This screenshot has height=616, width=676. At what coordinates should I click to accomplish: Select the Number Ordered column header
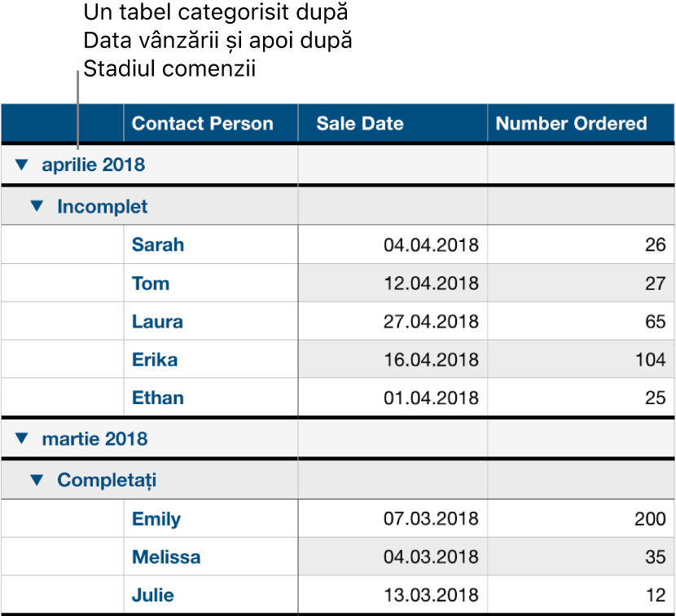coord(580,123)
